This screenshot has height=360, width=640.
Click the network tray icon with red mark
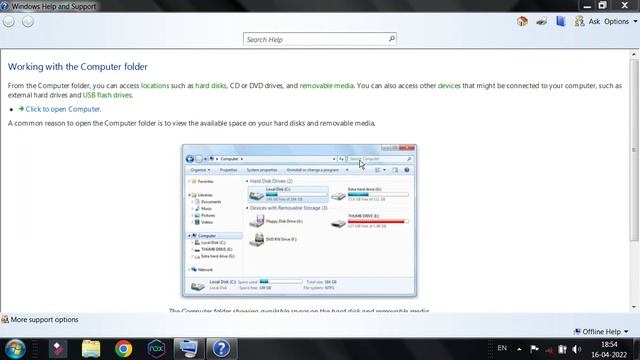coord(549,350)
